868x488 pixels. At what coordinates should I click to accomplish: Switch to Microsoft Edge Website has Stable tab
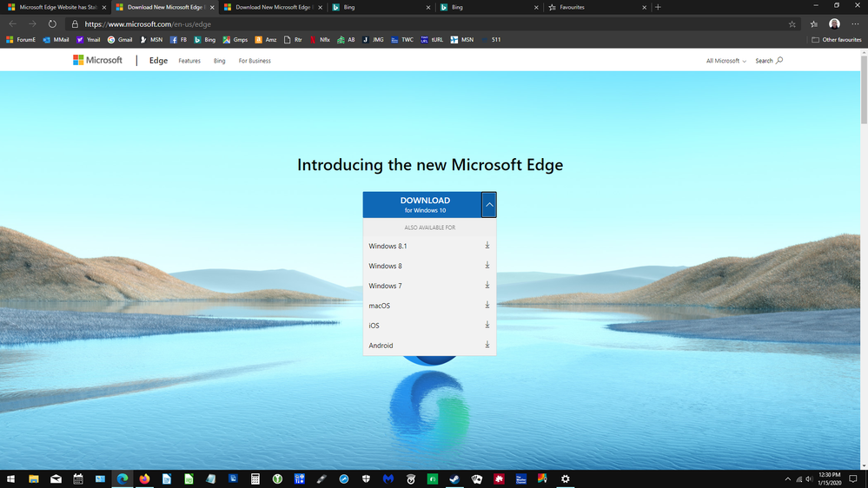pos(56,7)
